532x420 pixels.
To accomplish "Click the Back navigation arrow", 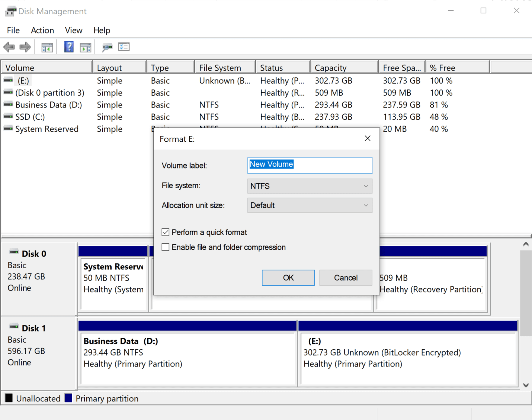I will click(9, 47).
